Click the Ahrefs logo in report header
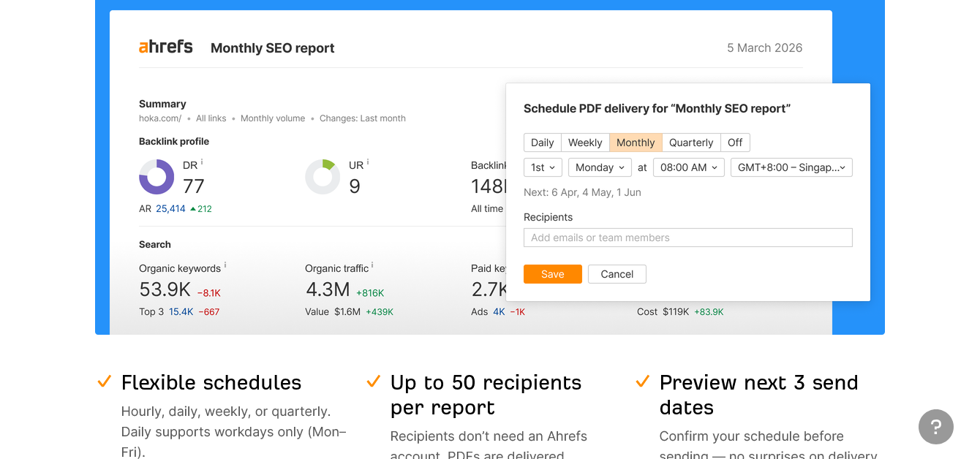980x459 pixels. [166, 47]
